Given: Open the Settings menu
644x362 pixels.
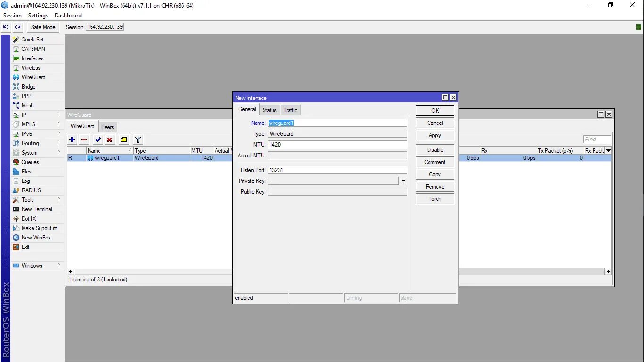Looking at the screenshot, I should click(38, 16).
